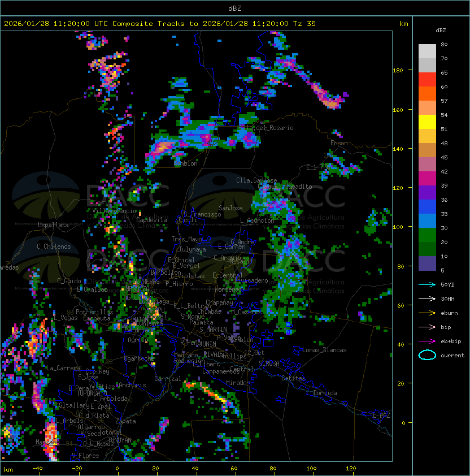Click the cyan 50YD arrow legend icon
Viewport: 470px width, 476px height.
pyautogui.click(x=427, y=284)
